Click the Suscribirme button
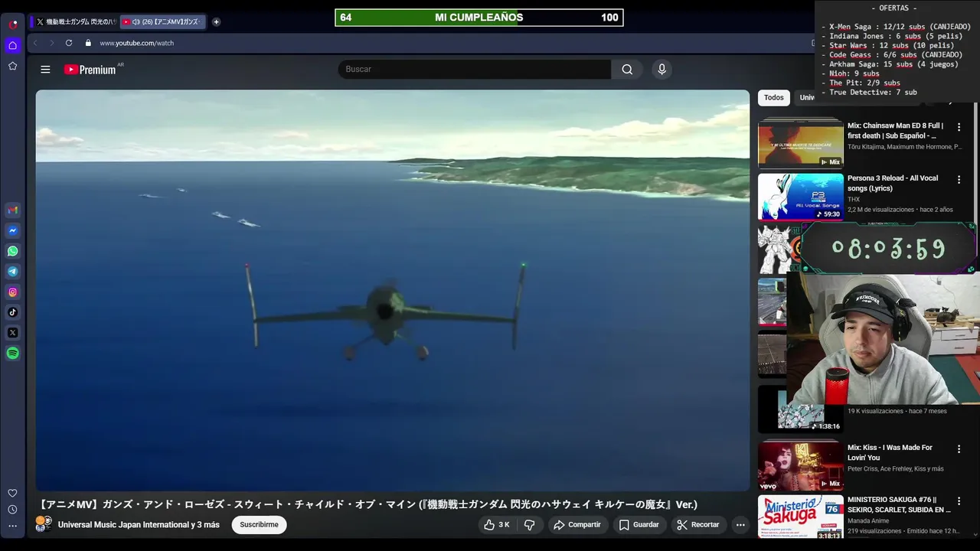 (x=259, y=525)
